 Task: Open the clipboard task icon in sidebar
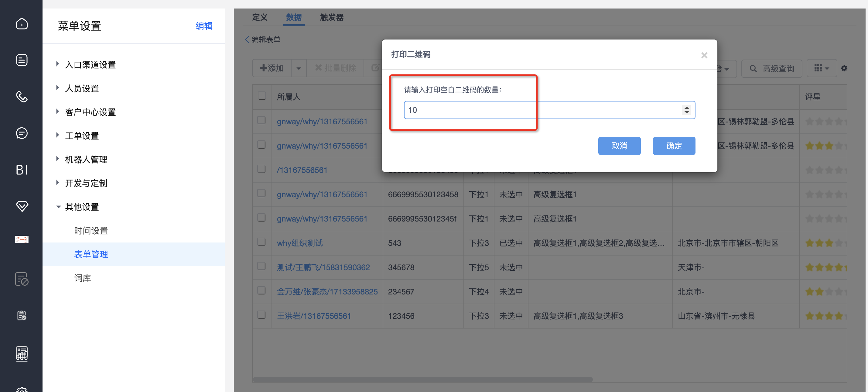[x=22, y=315]
